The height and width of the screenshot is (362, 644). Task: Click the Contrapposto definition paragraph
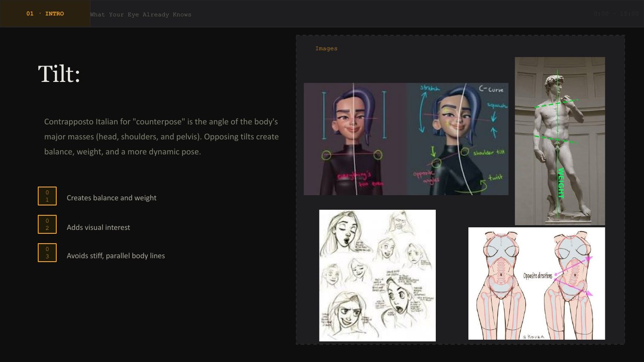coord(161,136)
